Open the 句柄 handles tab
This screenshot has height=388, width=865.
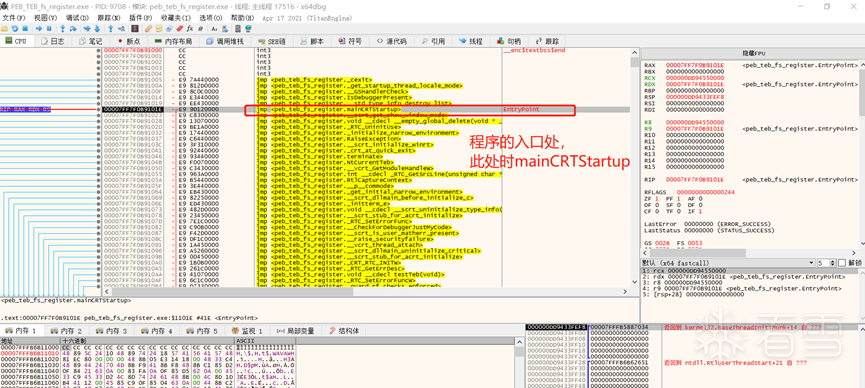click(x=509, y=41)
